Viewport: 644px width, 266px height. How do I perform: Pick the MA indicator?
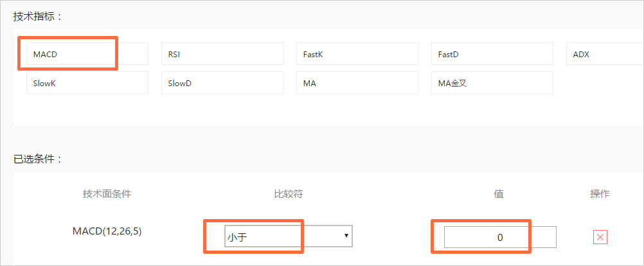coord(357,82)
